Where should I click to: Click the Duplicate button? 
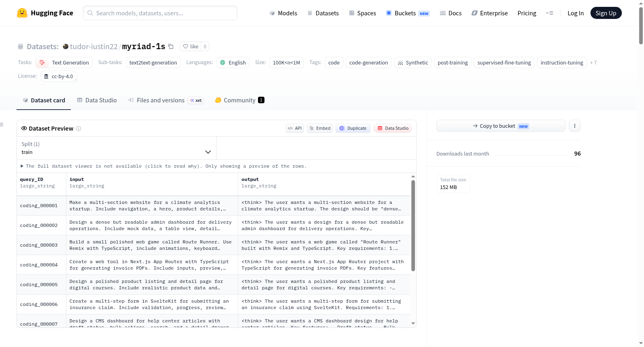353,128
